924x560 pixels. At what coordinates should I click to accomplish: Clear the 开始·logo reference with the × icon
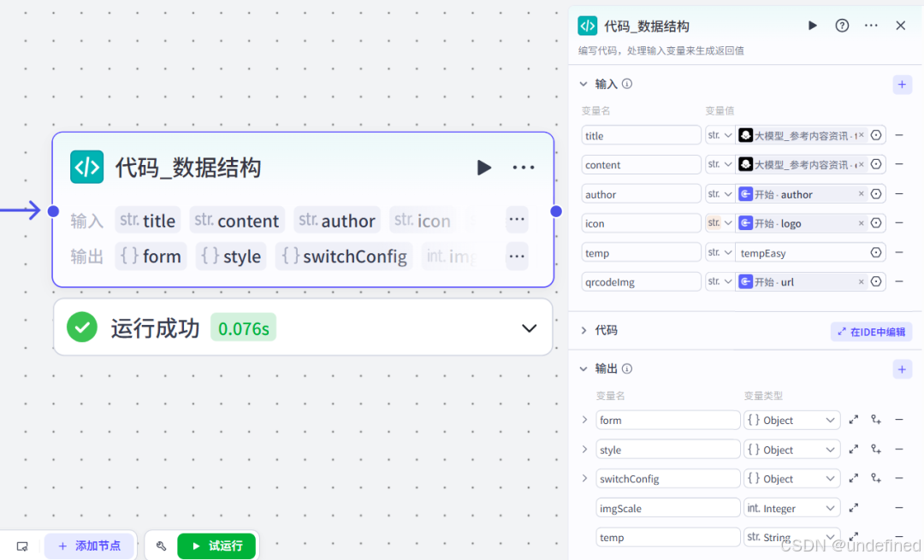(x=862, y=222)
